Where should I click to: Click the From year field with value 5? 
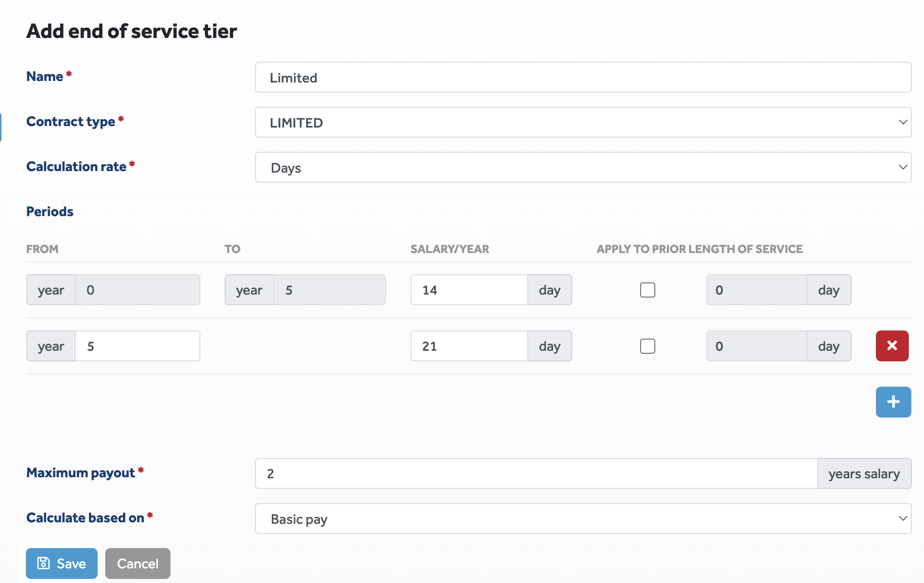138,346
